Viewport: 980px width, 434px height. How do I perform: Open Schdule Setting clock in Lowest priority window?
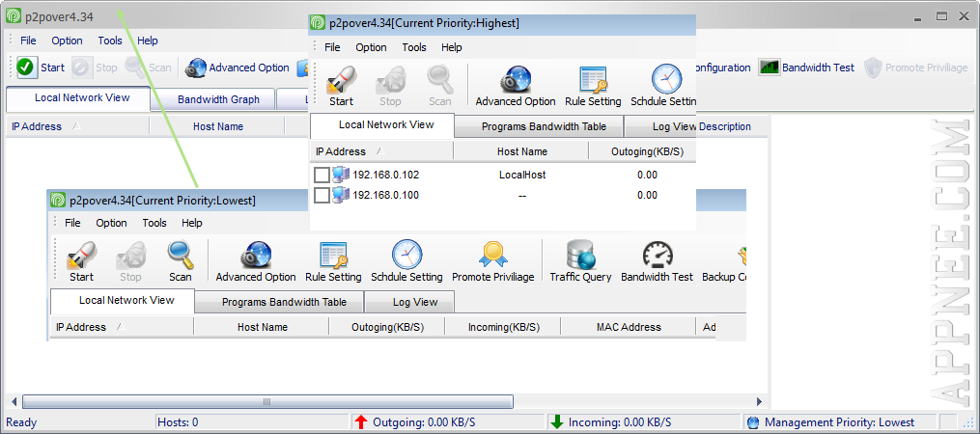click(x=406, y=255)
